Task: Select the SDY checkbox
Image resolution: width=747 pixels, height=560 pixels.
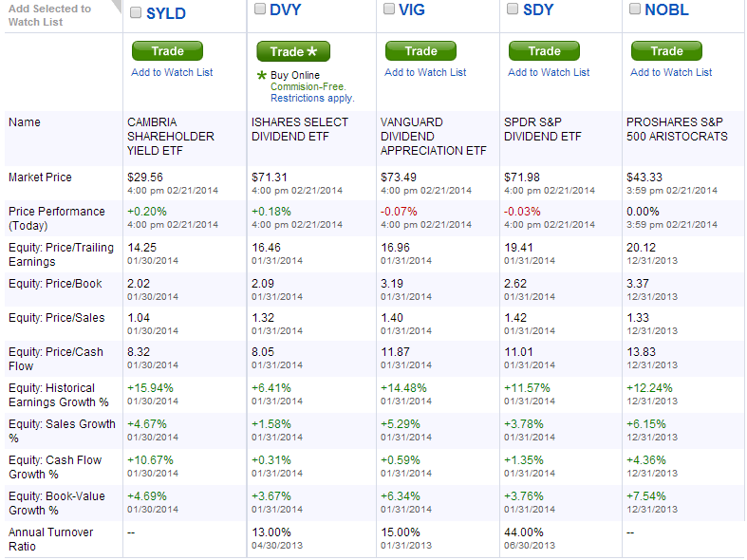Action: pyautogui.click(x=513, y=9)
